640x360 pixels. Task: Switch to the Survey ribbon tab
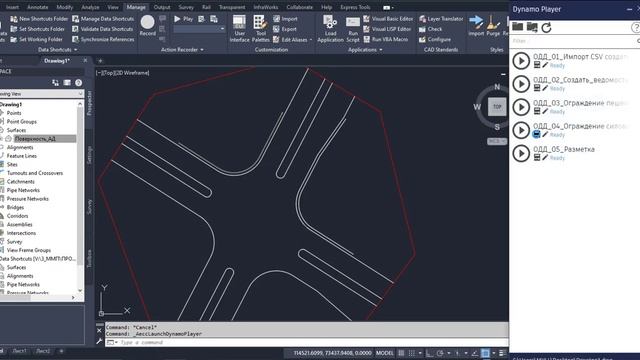pos(186,7)
